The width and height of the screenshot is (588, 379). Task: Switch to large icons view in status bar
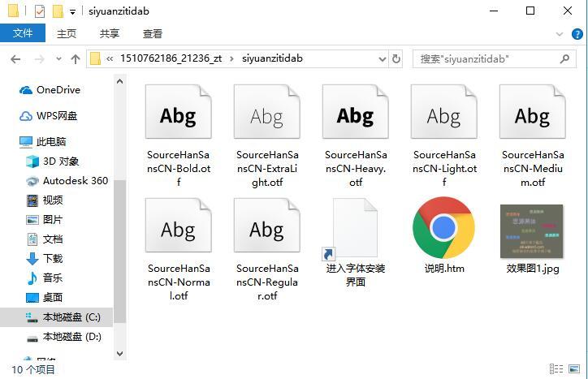[x=574, y=369]
